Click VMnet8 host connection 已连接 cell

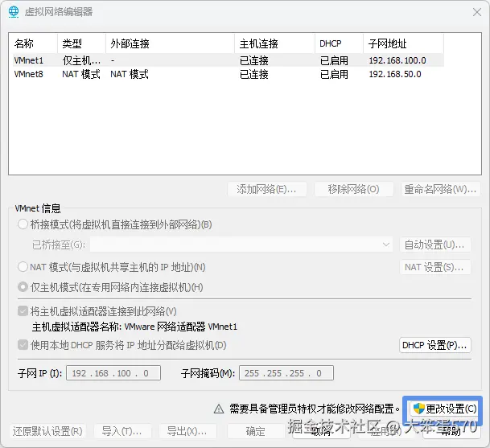[254, 74]
